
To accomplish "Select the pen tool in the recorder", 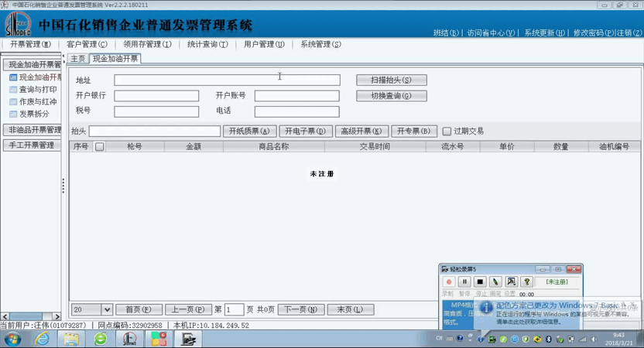I will click(x=495, y=281).
